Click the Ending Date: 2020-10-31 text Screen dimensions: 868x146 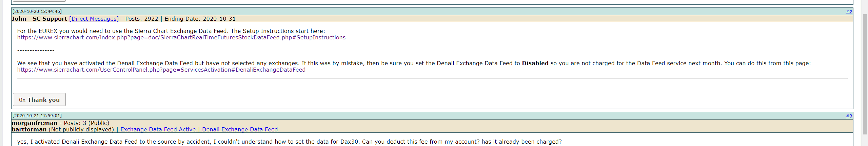coord(200,19)
